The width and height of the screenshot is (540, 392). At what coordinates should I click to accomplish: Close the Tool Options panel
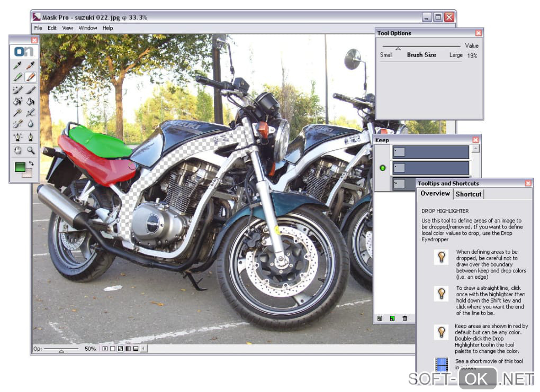(479, 33)
